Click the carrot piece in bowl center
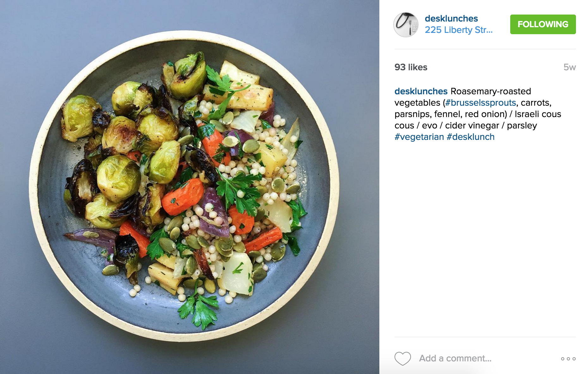 click(183, 196)
